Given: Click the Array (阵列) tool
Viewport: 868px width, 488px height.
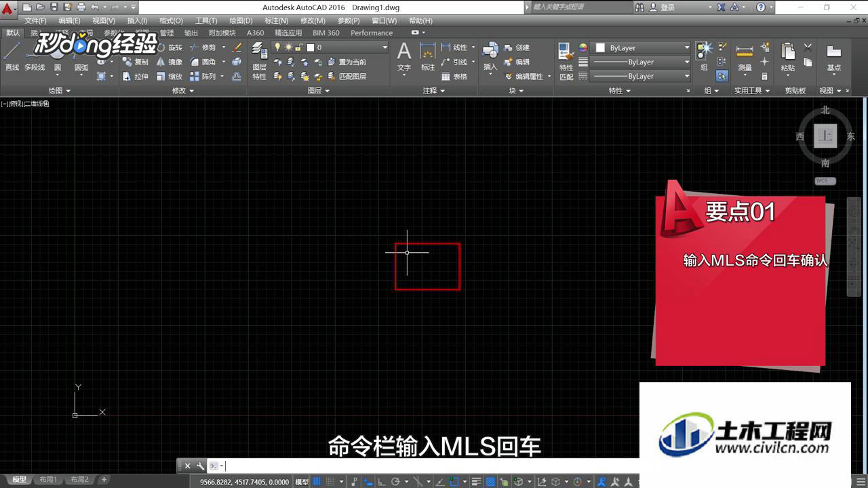Looking at the screenshot, I should pos(203,77).
